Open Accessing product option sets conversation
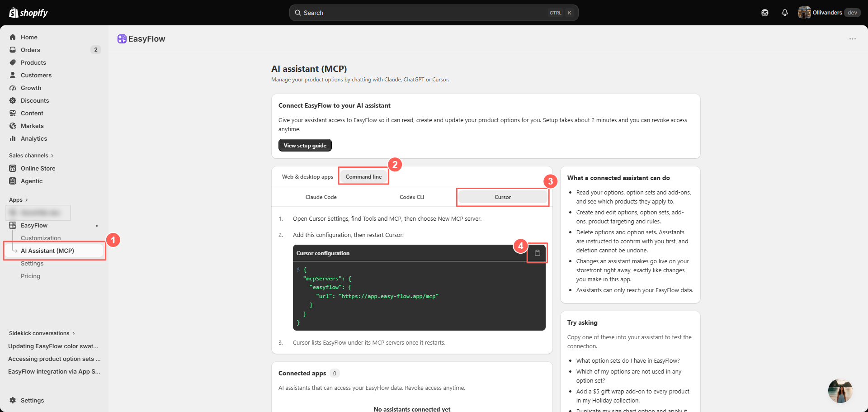 54,359
